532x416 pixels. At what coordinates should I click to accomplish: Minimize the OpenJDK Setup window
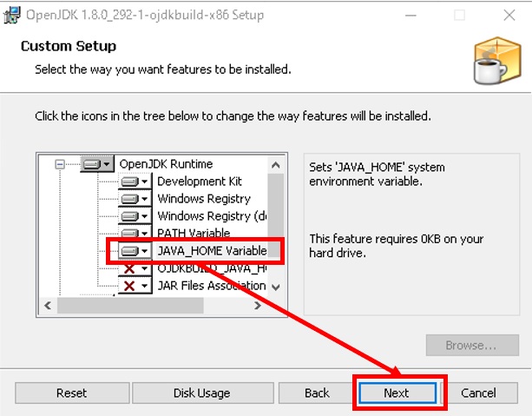[410, 16]
